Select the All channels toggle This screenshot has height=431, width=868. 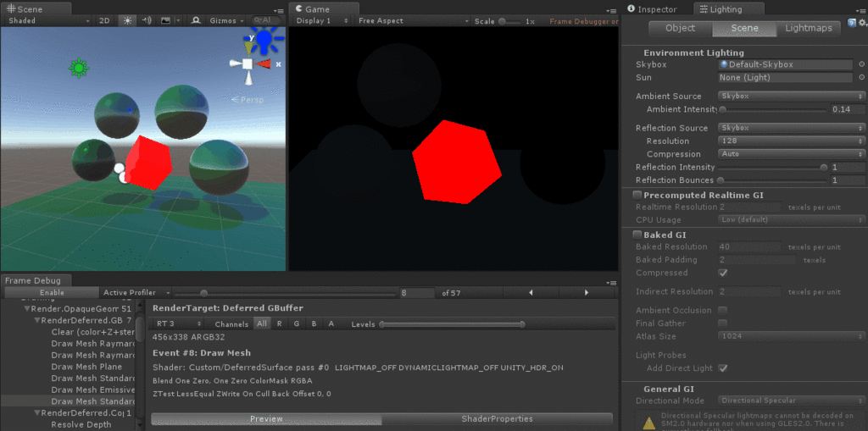click(262, 323)
